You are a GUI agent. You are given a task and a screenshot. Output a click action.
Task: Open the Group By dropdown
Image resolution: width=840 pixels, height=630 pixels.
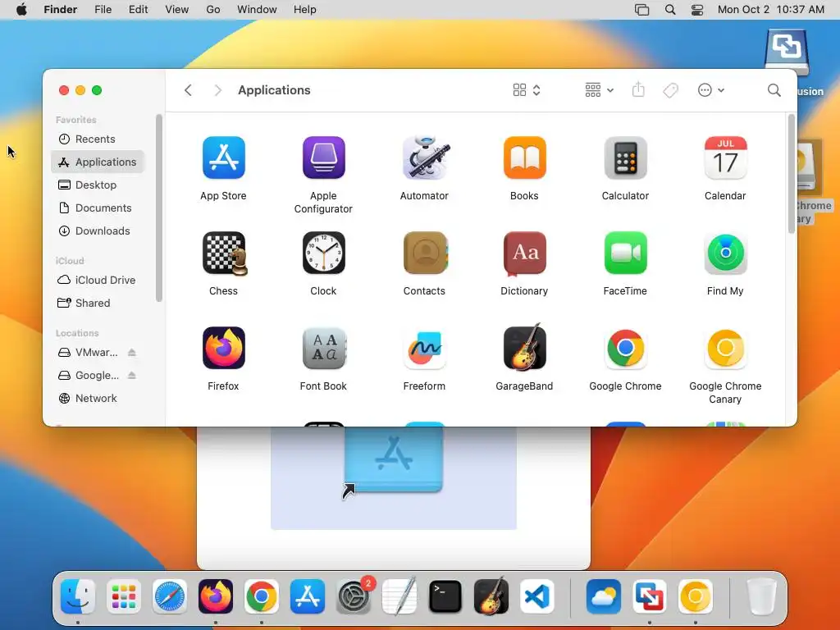(599, 90)
